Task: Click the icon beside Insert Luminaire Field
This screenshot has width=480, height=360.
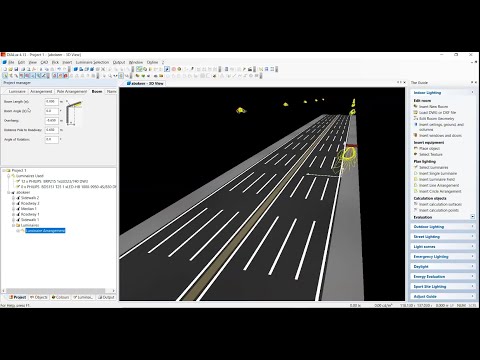Action: tap(416, 179)
